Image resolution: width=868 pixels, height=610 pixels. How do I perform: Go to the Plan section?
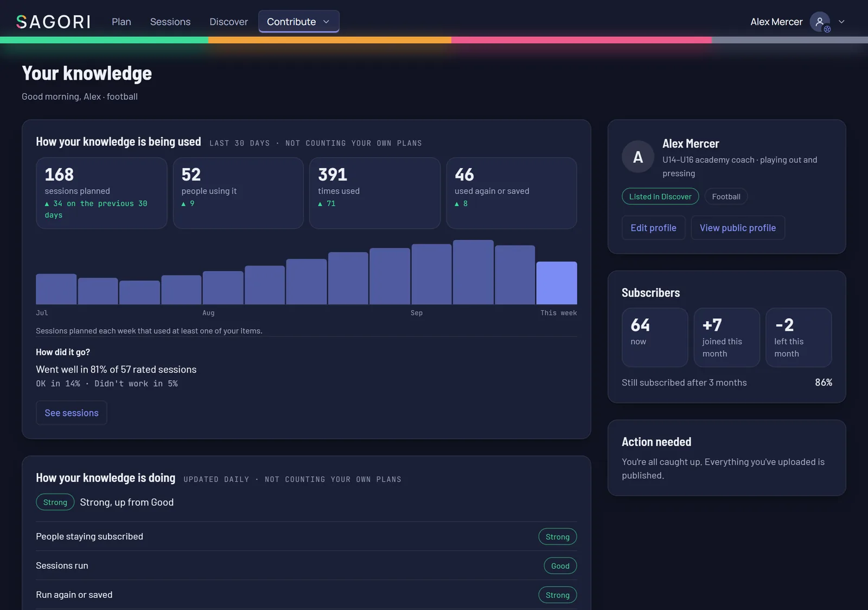click(122, 22)
